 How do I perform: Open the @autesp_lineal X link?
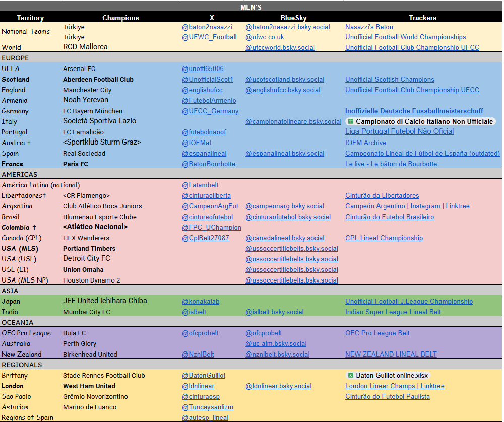(x=205, y=418)
